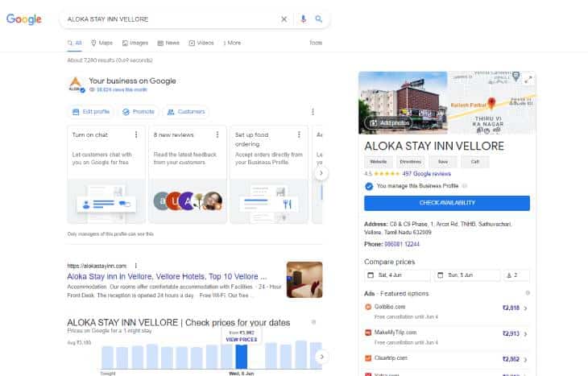
Task: Open the Images tab
Action: tap(135, 43)
